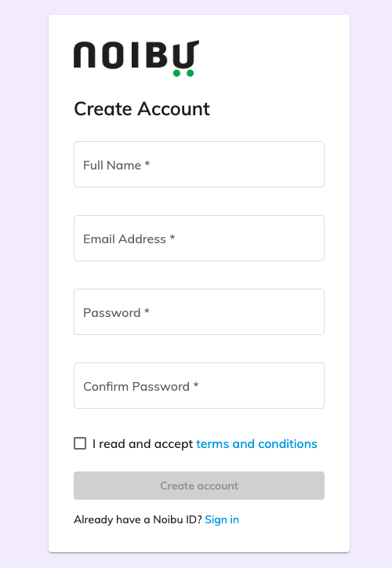Viewport: 392px width, 568px height.
Task: Tick the accept terms checkbox
Action: tap(80, 443)
